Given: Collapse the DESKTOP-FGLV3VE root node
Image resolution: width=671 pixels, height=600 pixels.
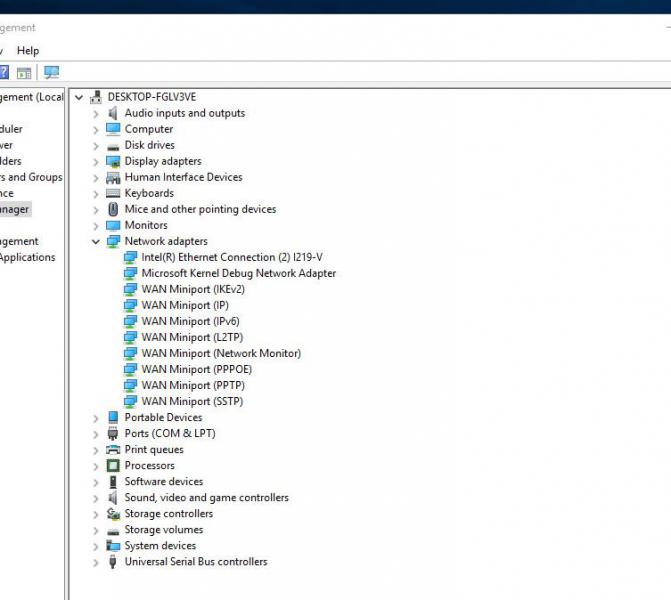Looking at the screenshot, I should click(x=79, y=97).
